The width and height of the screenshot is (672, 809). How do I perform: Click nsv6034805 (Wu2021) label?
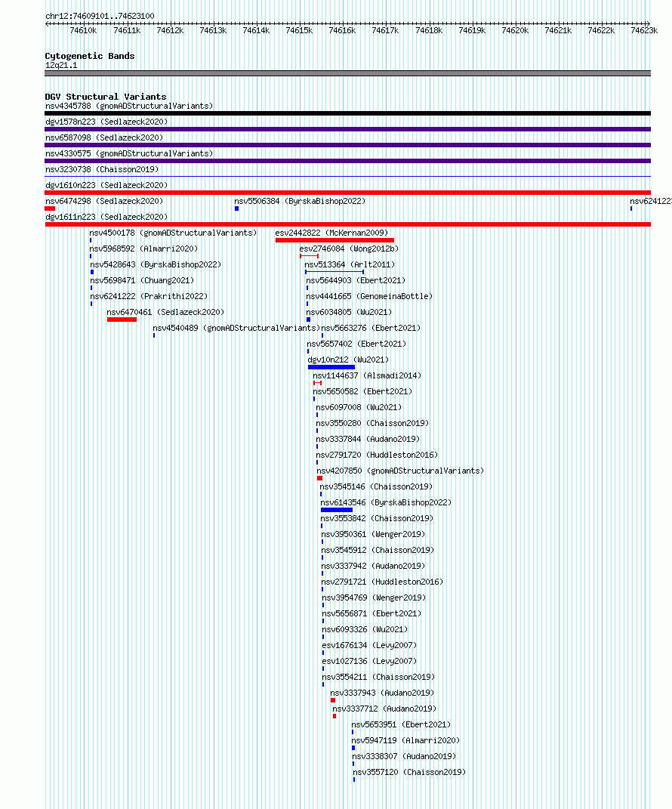click(349, 312)
